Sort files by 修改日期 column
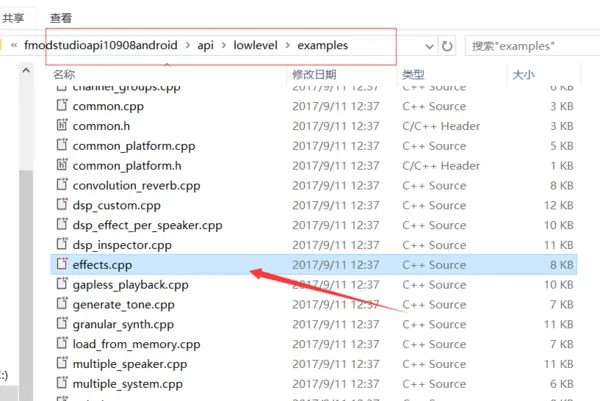The image size is (600, 401). point(314,74)
